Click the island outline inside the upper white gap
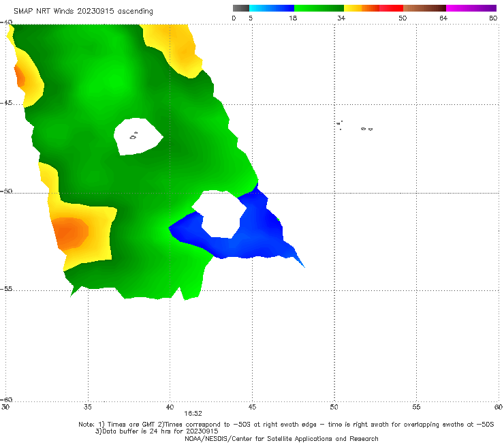Screen dimensions: 504x443 (x=133, y=136)
